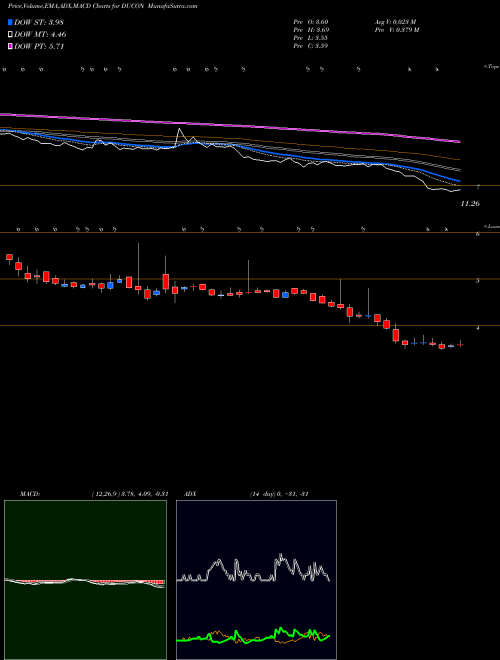Click the MACD (12,26,9) values text
The image size is (500, 660).
tap(130, 494)
